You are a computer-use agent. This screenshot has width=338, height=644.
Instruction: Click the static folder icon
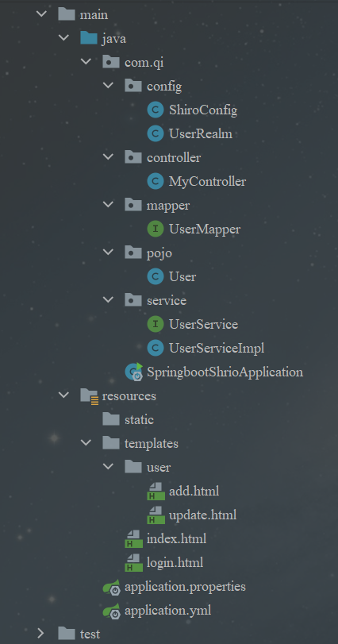[x=111, y=419]
